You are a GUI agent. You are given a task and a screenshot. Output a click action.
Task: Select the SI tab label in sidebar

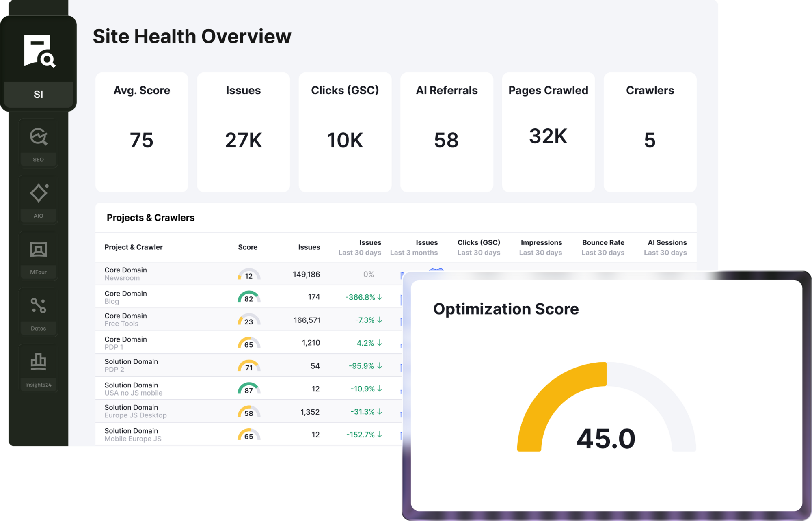[39, 95]
